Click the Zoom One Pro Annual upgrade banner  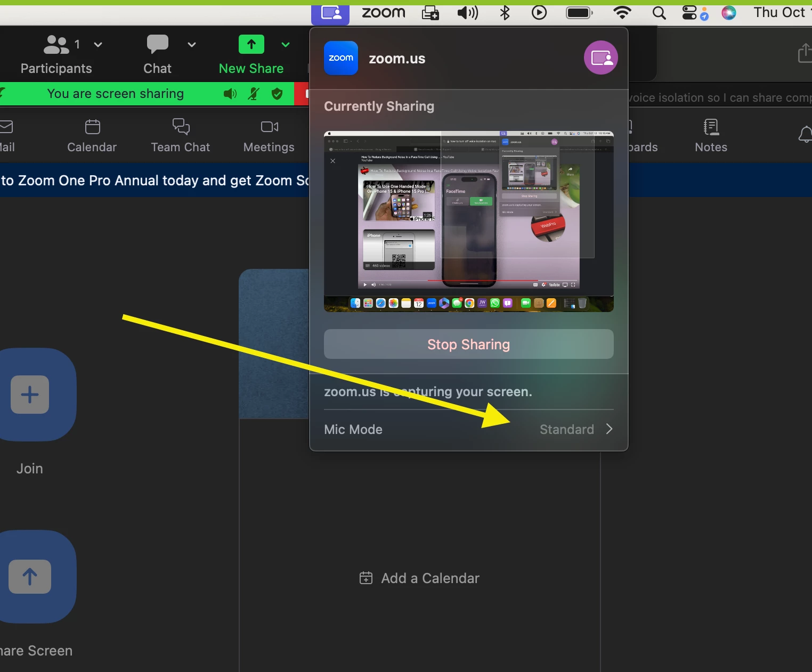[x=155, y=181]
